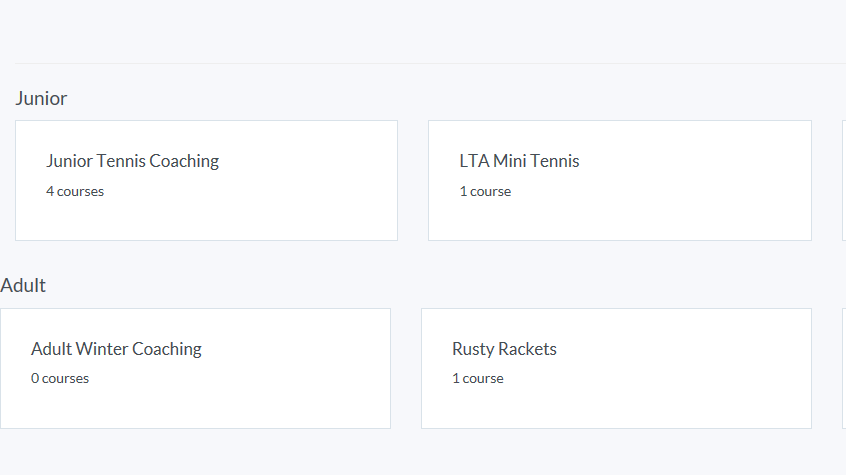Click the gap between Adult Winter Coaching and Rusty Rackets
Screen dimensions: 846x475
(x=406, y=368)
